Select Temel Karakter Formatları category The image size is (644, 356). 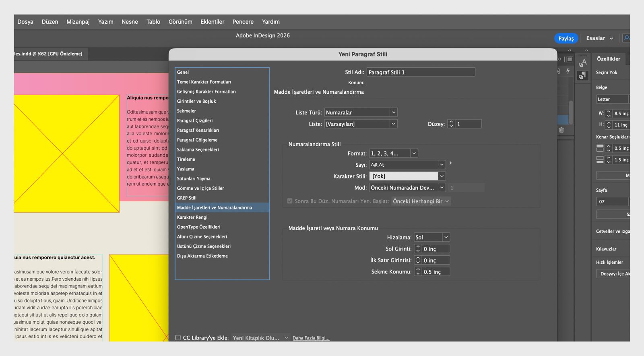(x=222, y=82)
